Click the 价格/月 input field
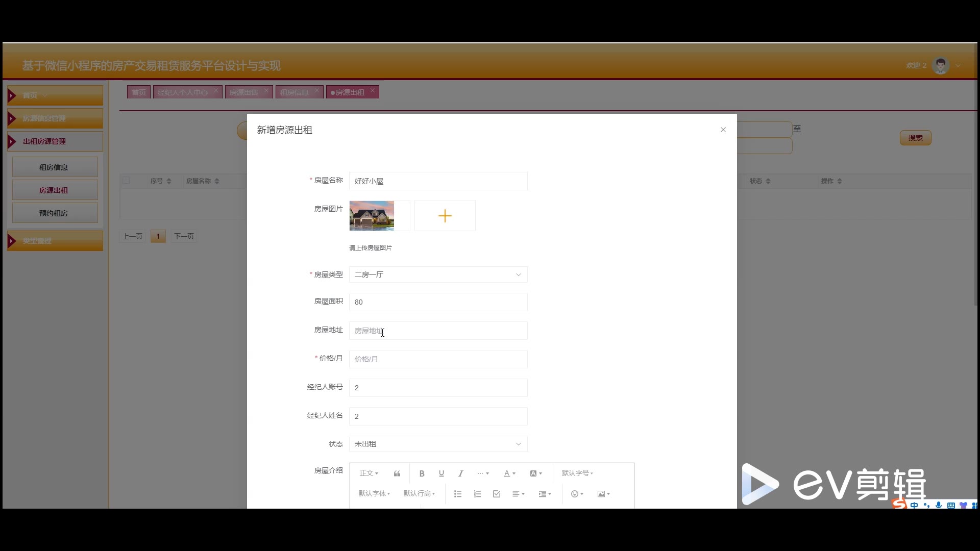Screen dimensions: 980x551 pos(438,359)
